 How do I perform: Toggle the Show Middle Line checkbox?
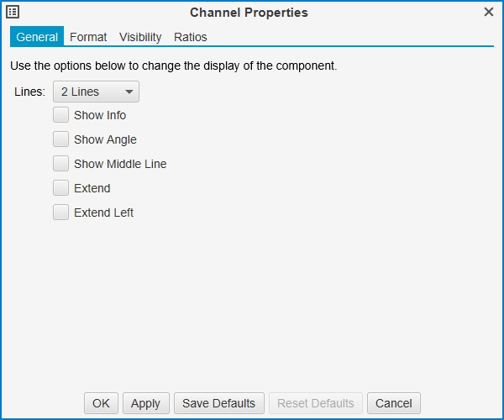[x=60, y=164]
